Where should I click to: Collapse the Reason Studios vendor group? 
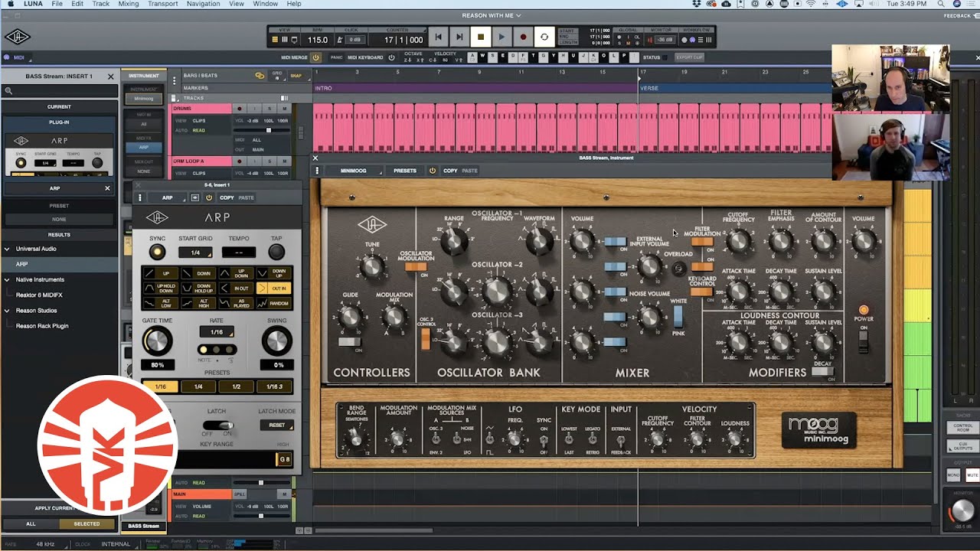click(8, 311)
